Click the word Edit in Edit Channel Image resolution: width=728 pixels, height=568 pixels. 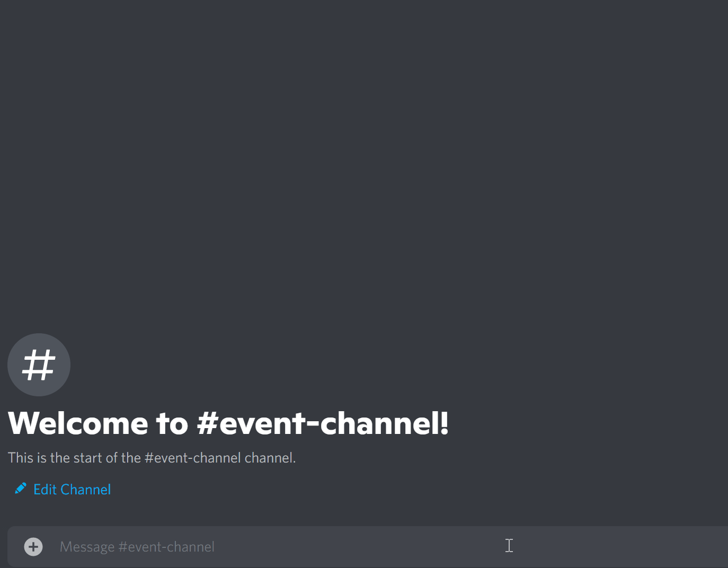(x=45, y=489)
